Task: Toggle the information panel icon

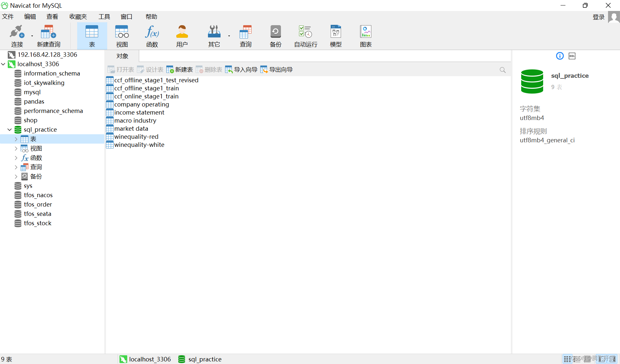Action: 560,56
